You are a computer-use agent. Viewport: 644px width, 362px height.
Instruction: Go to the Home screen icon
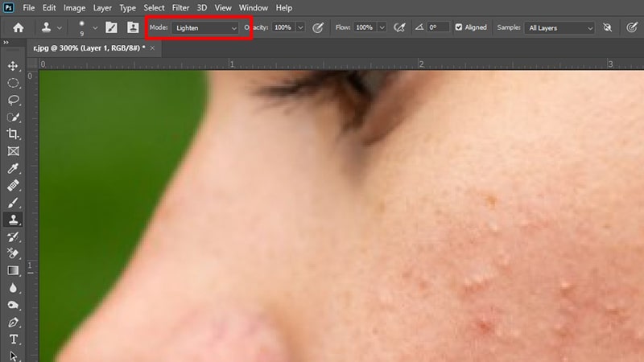[18, 27]
